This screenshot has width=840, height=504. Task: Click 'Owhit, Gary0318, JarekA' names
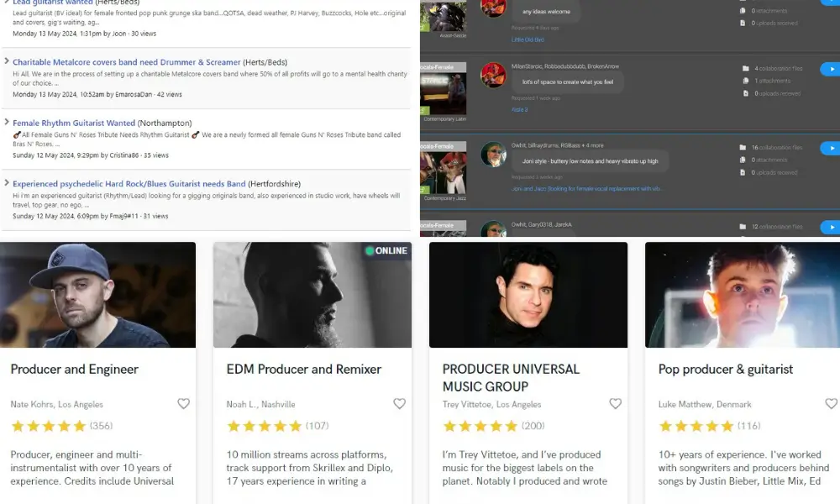tap(542, 225)
